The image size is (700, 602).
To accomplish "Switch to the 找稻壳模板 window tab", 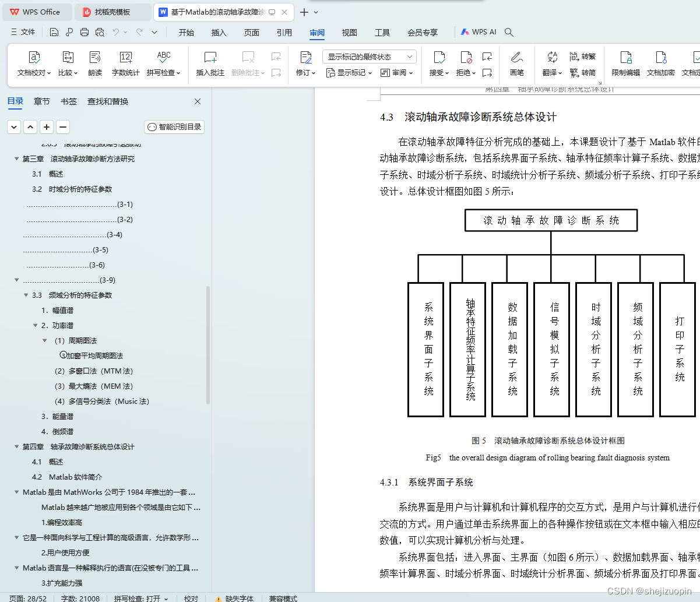I will 112,12.
